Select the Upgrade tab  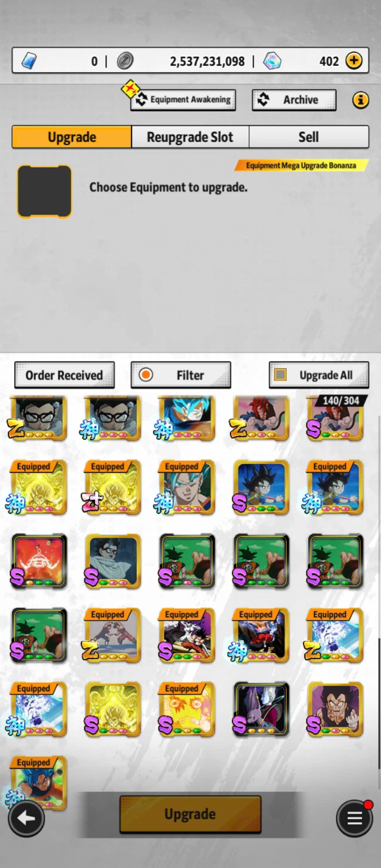72,137
